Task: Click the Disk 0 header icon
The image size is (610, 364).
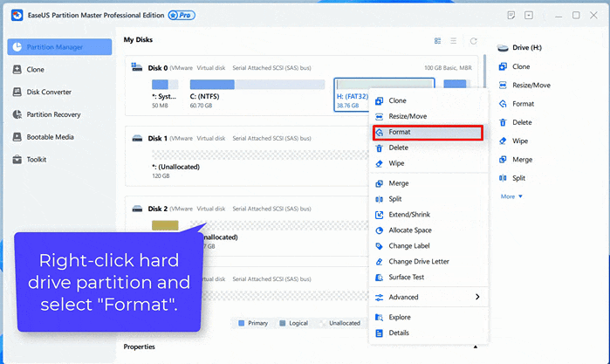Action: 136,67
